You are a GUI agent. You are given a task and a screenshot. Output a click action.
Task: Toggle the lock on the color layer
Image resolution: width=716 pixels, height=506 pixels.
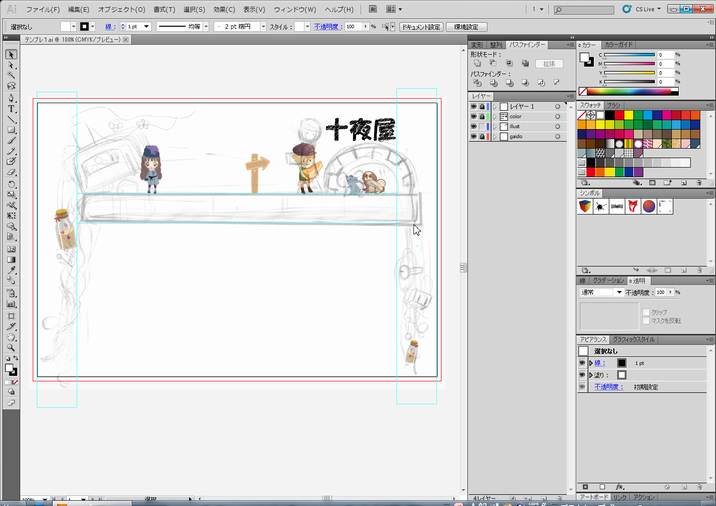[482, 116]
